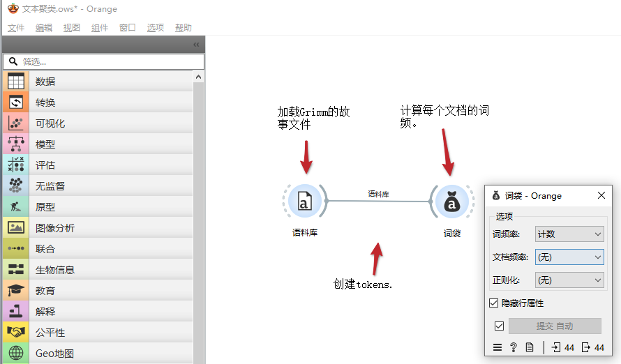Toggle the auto-submit checkbox beside 提交 自动

point(499,326)
